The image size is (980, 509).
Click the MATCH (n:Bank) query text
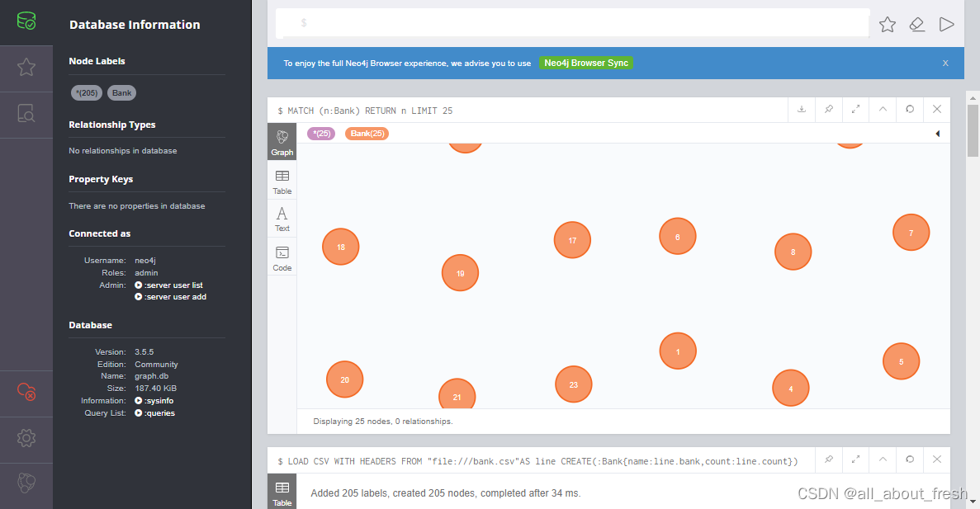370,111
